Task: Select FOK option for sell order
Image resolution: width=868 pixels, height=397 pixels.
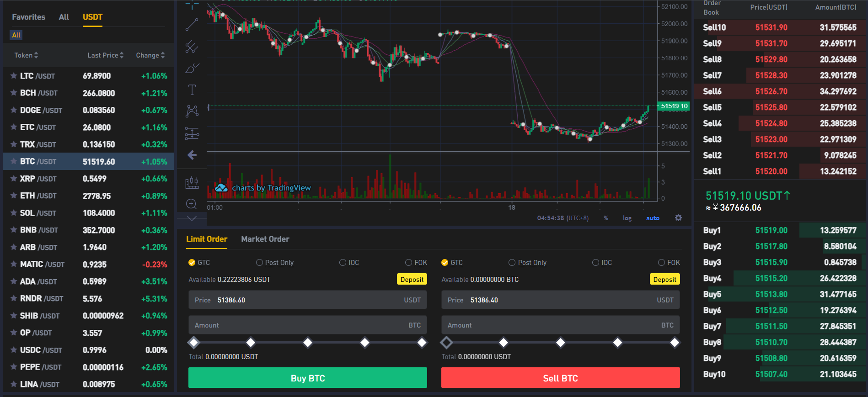Action: (x=669, y=263)
